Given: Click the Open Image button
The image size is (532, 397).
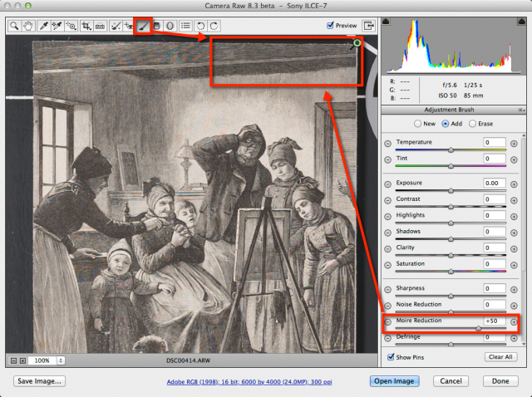Looking at the screenshot, I should pyautogui.click(x=394, y=381).
